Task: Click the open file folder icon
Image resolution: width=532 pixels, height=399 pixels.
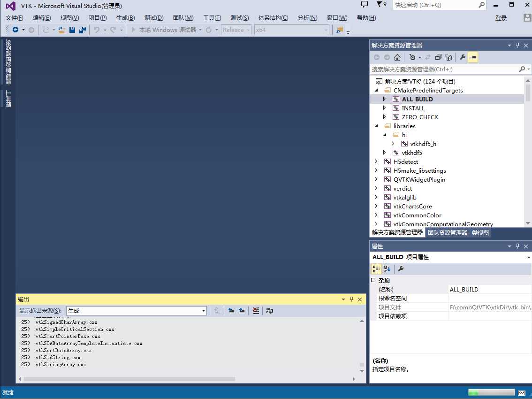Action: (62, 30)
